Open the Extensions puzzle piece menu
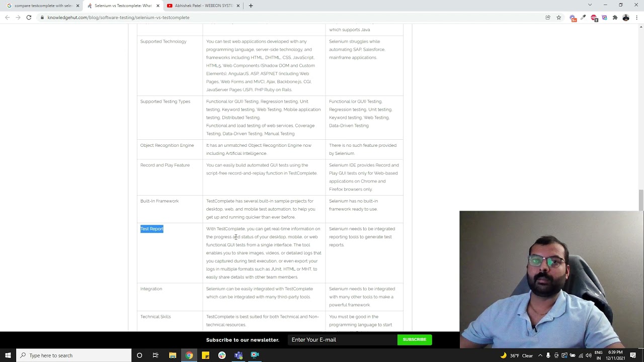The width and height of the screenshot is (644, 362). pyautogui.click(x=615, y=18)
